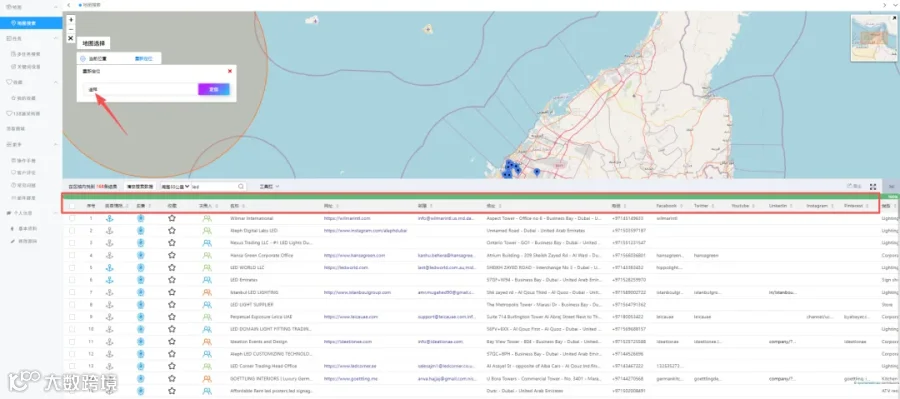Check the box for row 1 Wilmar International
The height and width of the screenshot is (399, 900).
click(72, 218)
